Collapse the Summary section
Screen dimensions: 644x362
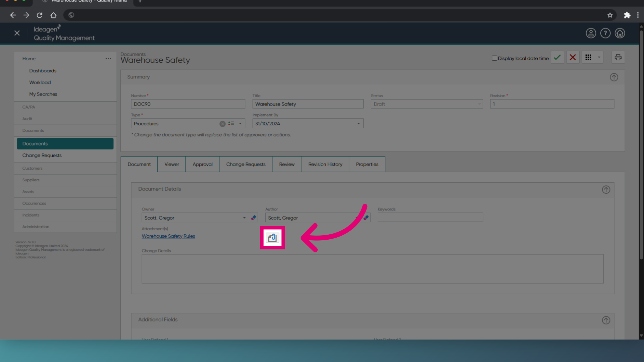pos(614,77)
